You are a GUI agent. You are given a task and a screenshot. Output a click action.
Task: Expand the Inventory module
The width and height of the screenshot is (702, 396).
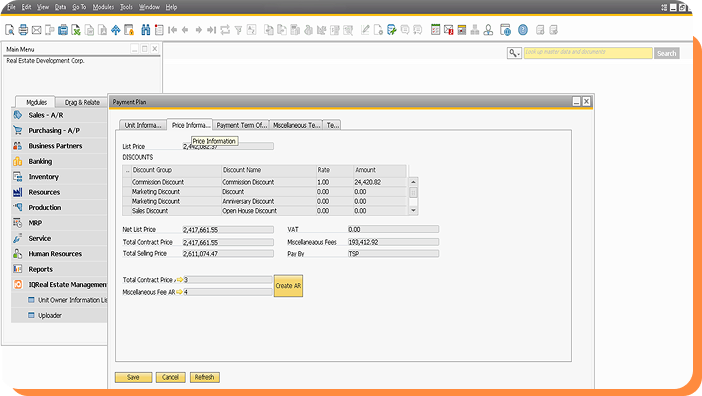(x=59, y=177)
